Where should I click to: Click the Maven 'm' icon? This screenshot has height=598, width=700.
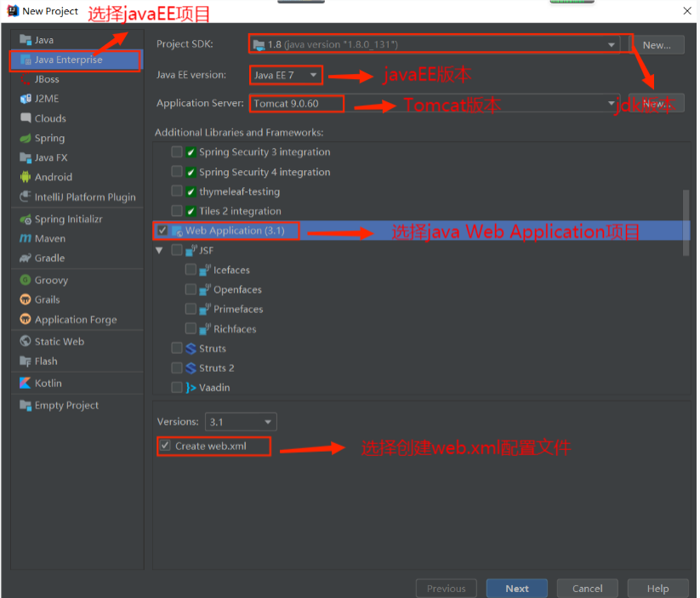[x=25, y=238]
